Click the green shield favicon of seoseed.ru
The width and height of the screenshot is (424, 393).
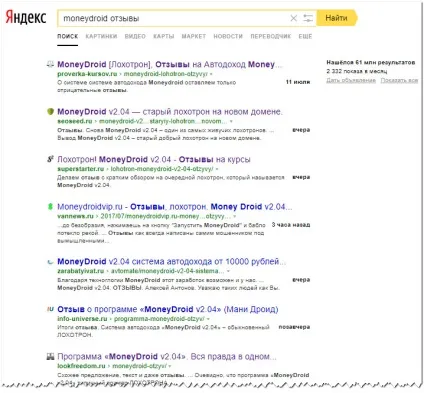[50, 112]
